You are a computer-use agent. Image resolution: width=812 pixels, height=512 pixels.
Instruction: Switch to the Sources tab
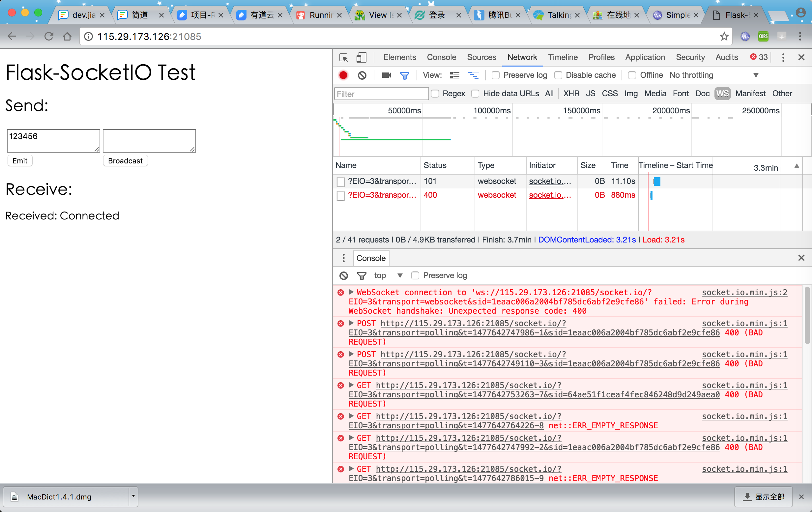coord(481,57)
